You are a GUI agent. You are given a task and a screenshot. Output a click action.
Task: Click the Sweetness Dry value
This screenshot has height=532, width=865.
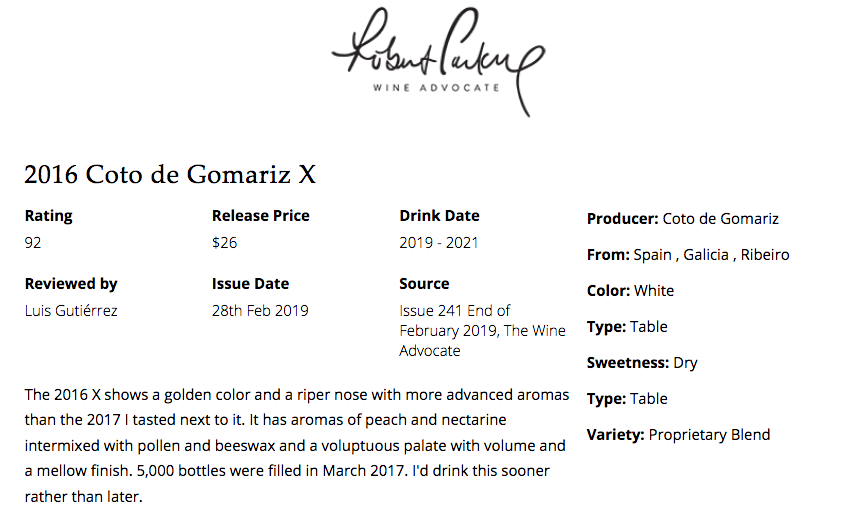(685, 363)
